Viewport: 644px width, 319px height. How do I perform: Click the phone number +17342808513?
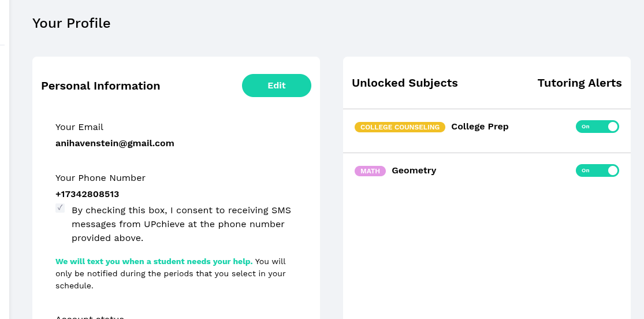pyautogui.click(x=87, y=194)
